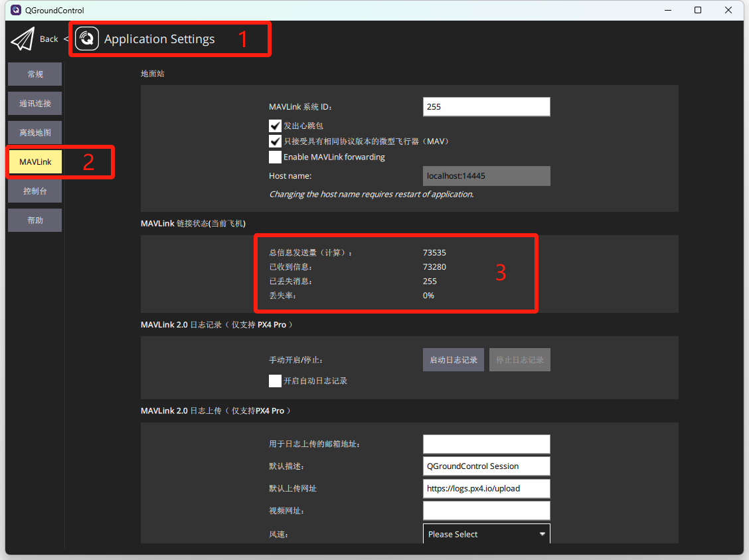Screen dimensions: 749x560
Task: Enable MAVLink forwarding checkbox
Action: coord(275,157)
